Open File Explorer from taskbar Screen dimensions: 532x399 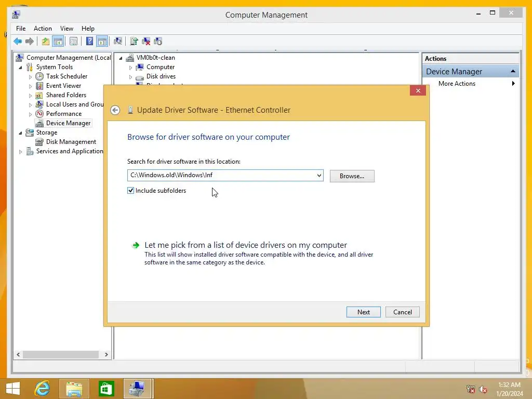click(74, 389)
